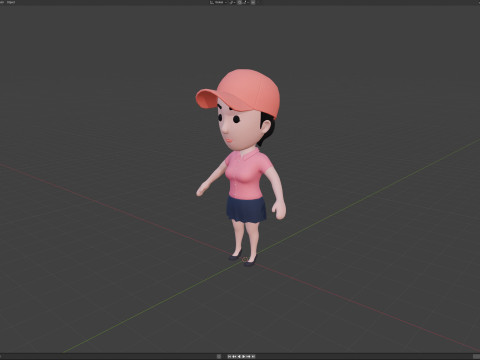The width and height of the screenshot is (480, 360).
Task: Open the Global transform orientation dropdown
Action: (219, 2)
